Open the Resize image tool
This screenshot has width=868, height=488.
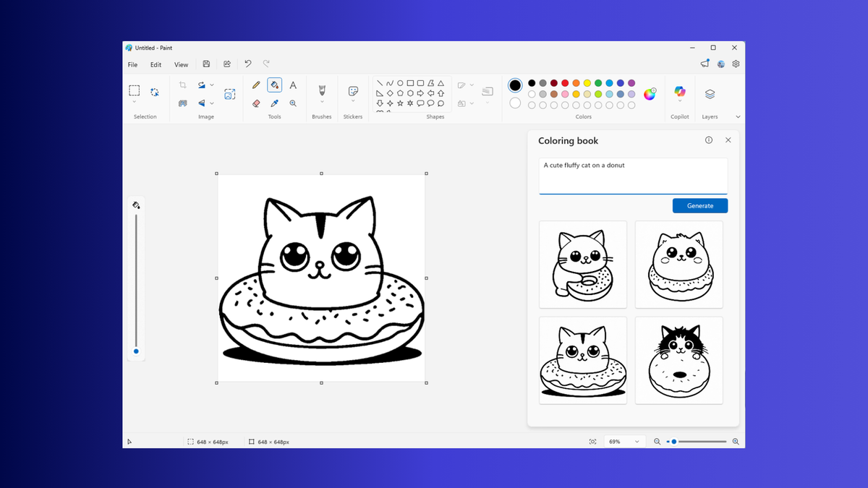230,94
